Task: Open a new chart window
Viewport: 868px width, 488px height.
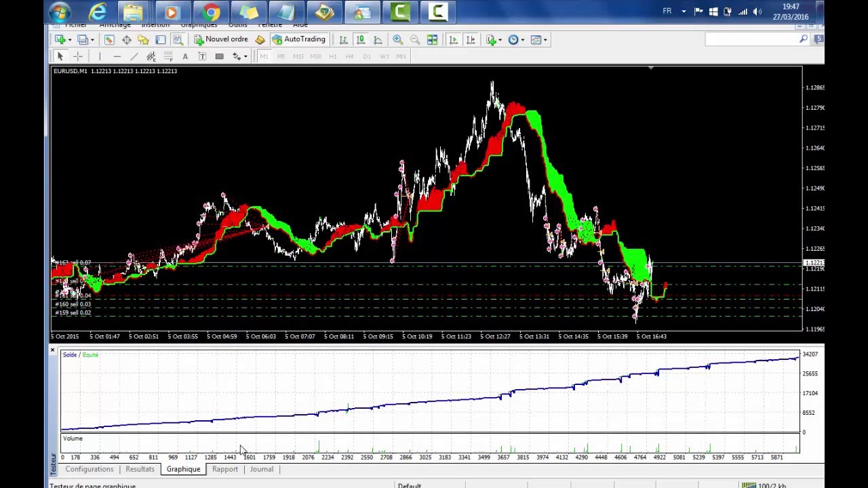Action: [x=60, y=39]
